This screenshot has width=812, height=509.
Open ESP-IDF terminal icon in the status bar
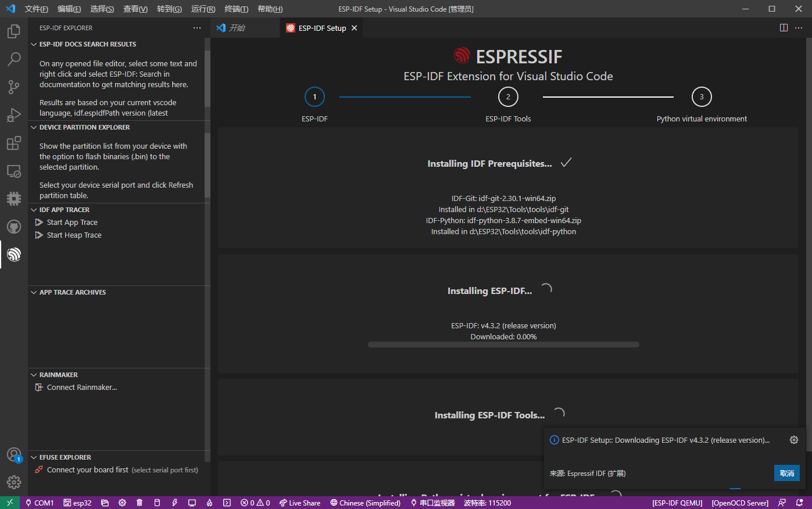pos(227,503)
